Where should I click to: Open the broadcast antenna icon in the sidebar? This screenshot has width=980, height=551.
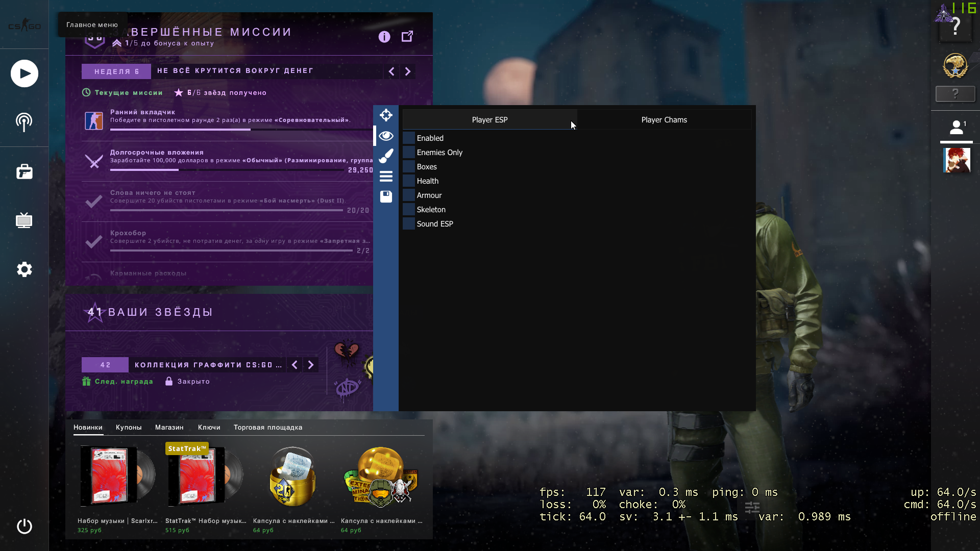click(x=24, y=122)
